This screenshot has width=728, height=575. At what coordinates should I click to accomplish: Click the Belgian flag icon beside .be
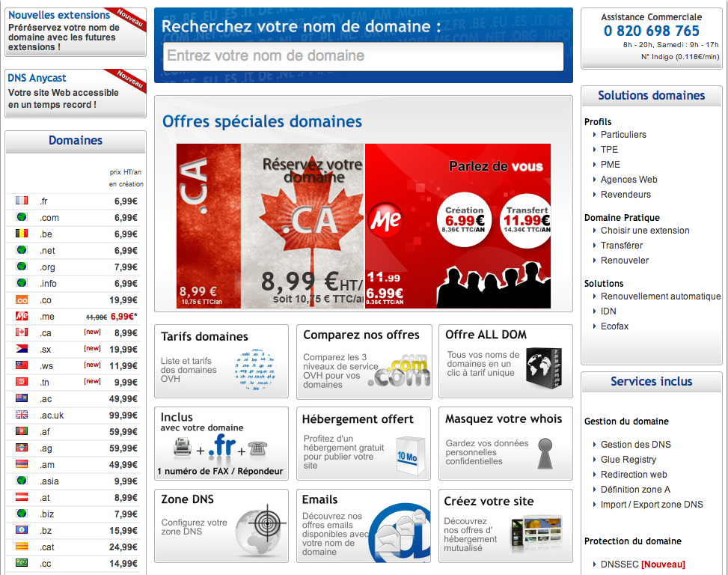pyautogui.click(x=22, y=234)
